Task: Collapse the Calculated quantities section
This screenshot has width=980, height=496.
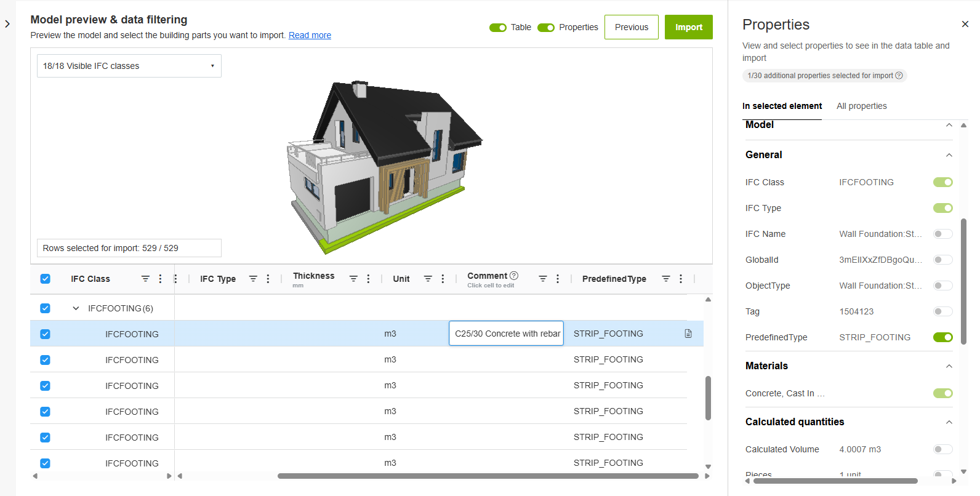Action: click(x=949, y=422)
